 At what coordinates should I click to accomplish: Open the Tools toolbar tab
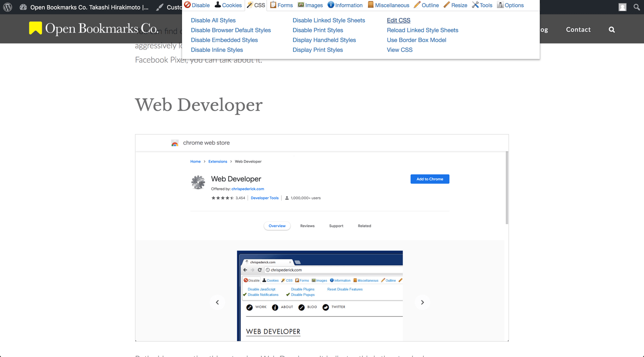pos(482,5)
